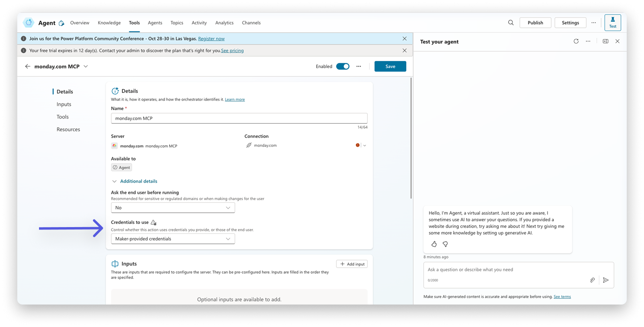The height and width of the screenshot is (327, 644).
Task: Click the Credentials to use warning icon
Action: point(154,222)
